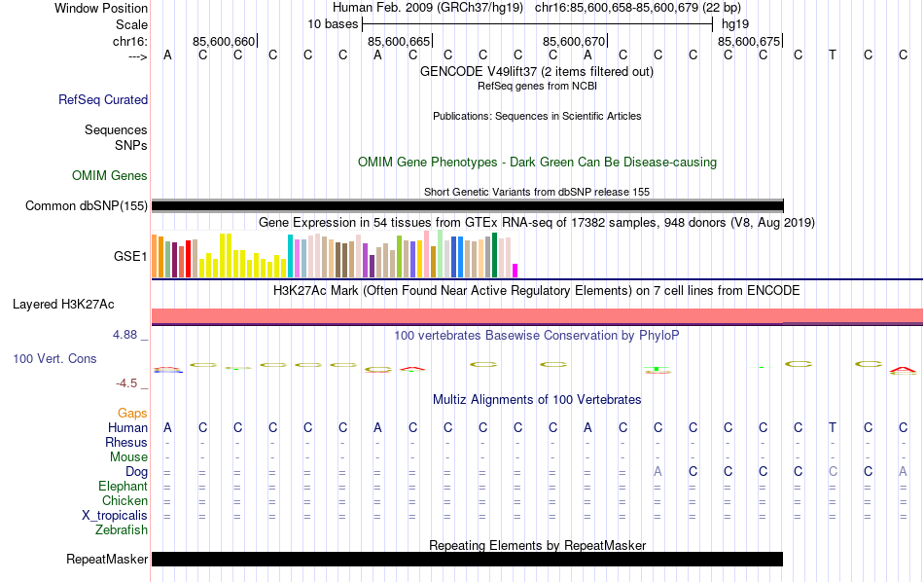
Task: Click the -4.5 PhyloP lower limit value
Action: pyautogui.click(x=126, y=383)
